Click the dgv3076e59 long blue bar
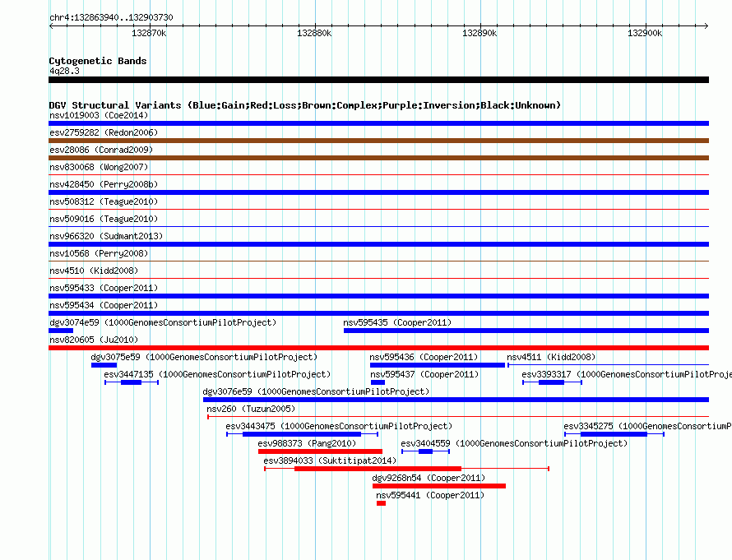Image resolution: width=732 pixels, height=560 pixels. tap(456, 400)
